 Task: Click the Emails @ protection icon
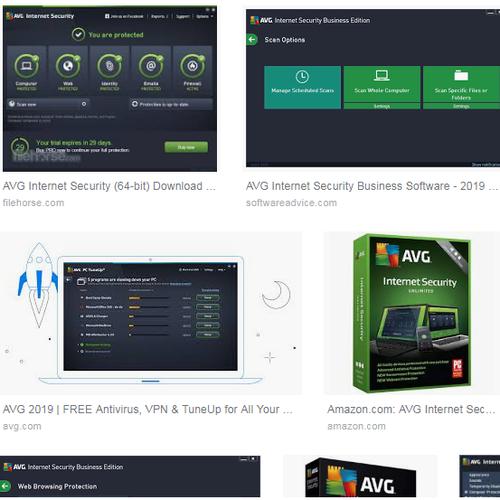coord(151,66)
